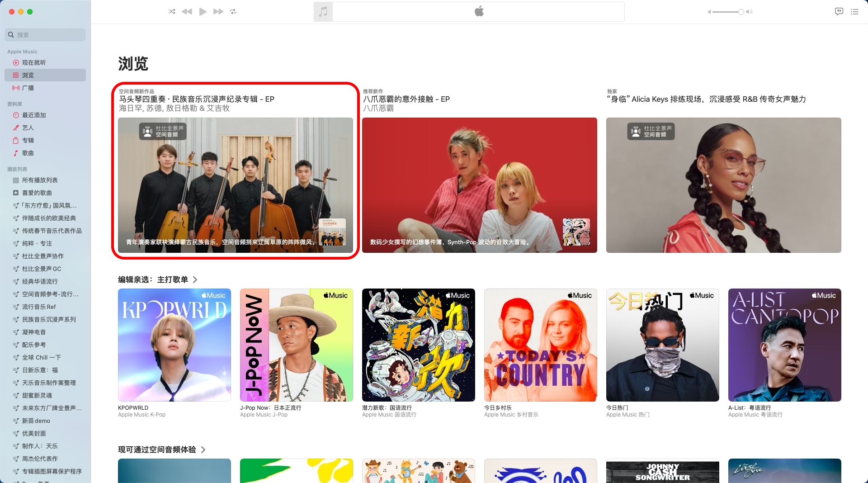The width and height of the screenshot is (868, 483).
Task: Open 「东方疗愈」国风氛 playlist
Action: (45, 205)
